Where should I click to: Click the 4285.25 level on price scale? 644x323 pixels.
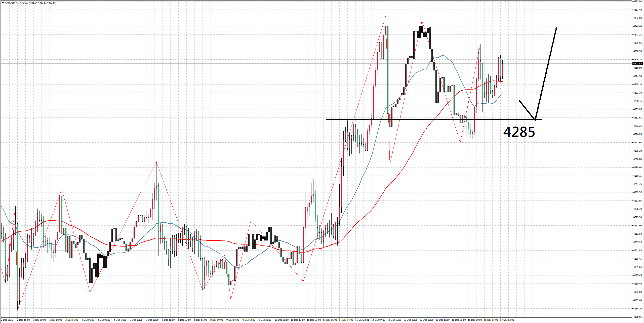pos(637,126)
